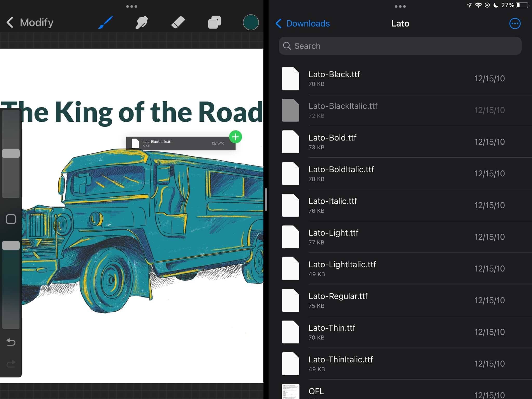Screen dimensions: 532x399
Task: Open the Layers panel icon
Action: coord(215,22)
